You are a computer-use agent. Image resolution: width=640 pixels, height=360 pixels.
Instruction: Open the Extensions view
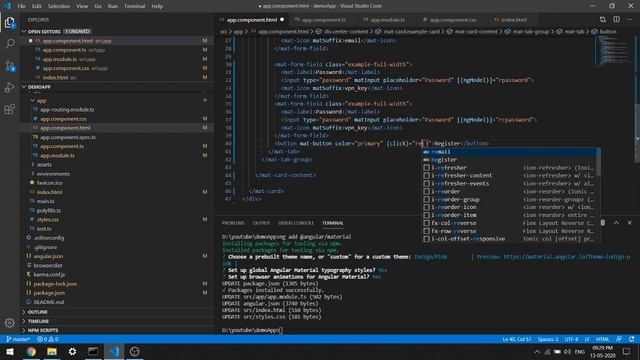pyautogui.click(x=9, y=109)
